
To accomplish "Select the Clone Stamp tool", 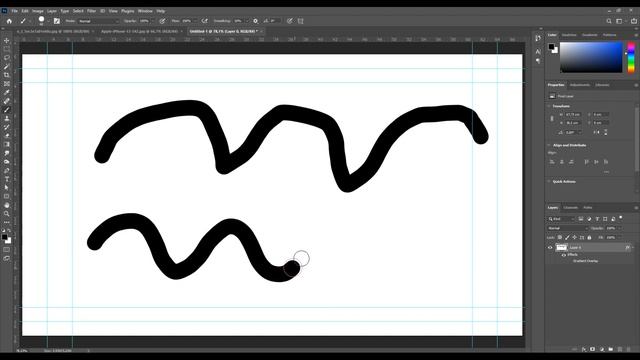I will [x=7, y=118].
